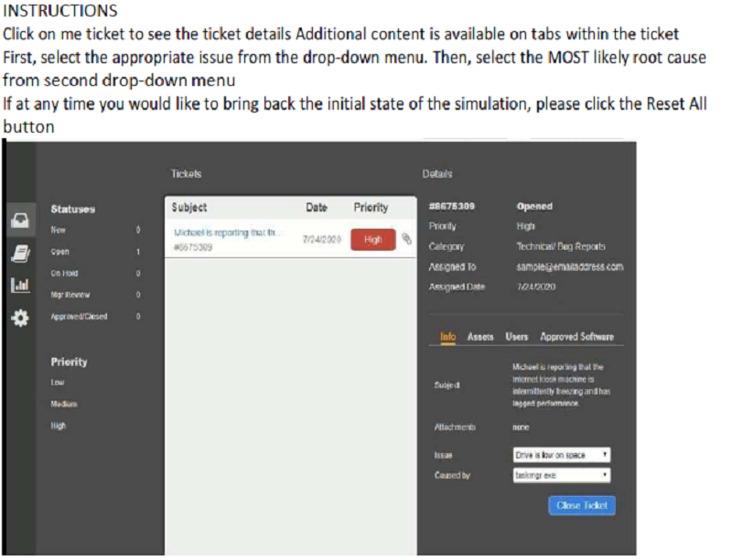732x560 pixels.
Task: Open the settings gear icon
Action: (20, 318)
